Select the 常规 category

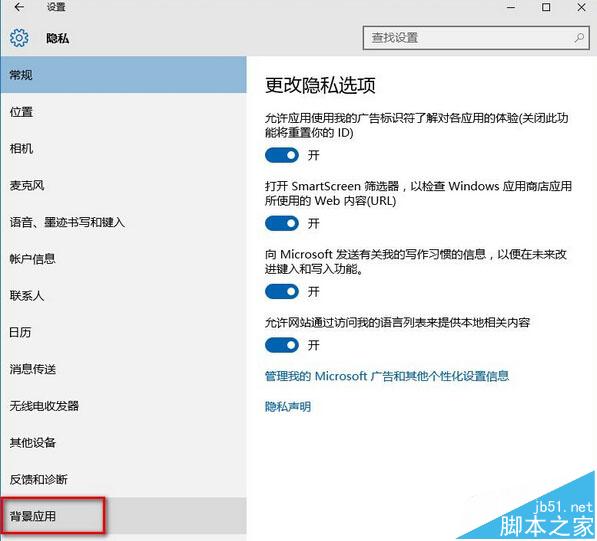pyautogui.click(x=123, y=75)
